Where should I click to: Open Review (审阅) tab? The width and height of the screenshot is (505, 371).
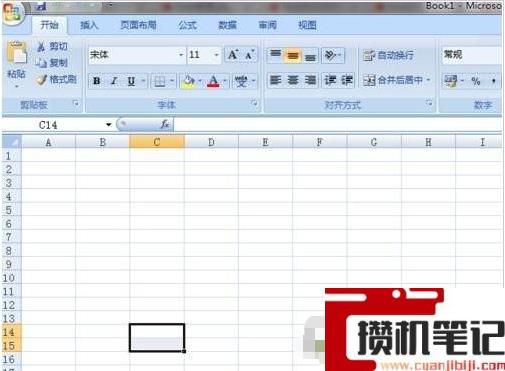[267, 25]
